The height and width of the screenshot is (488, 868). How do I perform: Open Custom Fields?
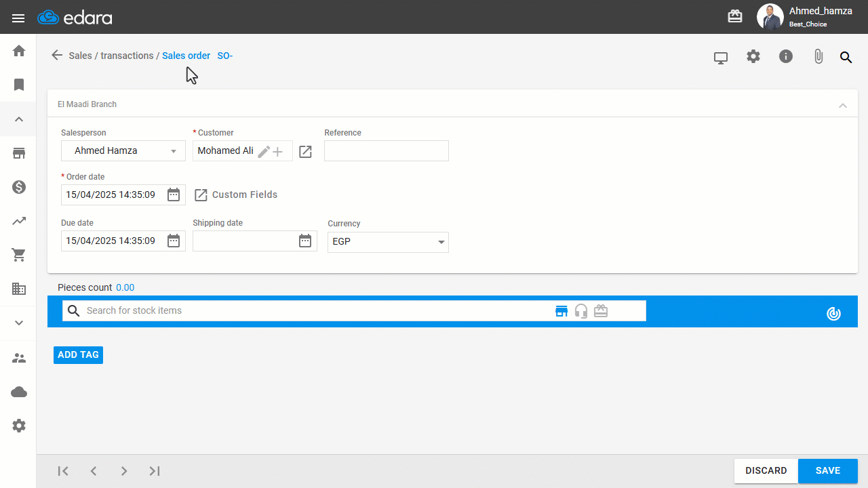(236, 195)
